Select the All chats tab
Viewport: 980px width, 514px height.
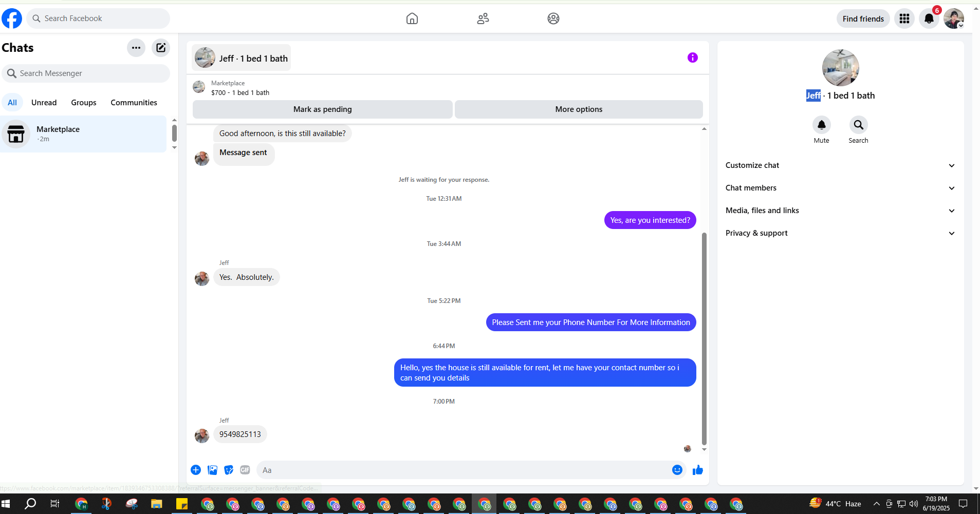click(12, 103)
